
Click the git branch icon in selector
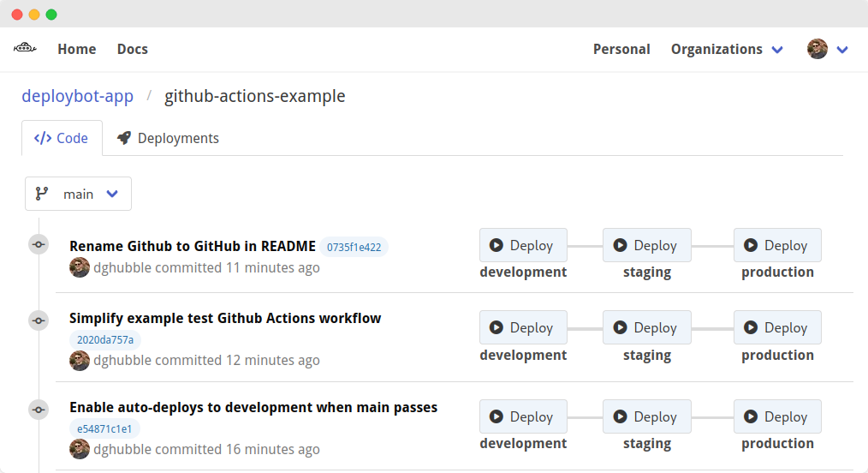(x=42, y=194)
